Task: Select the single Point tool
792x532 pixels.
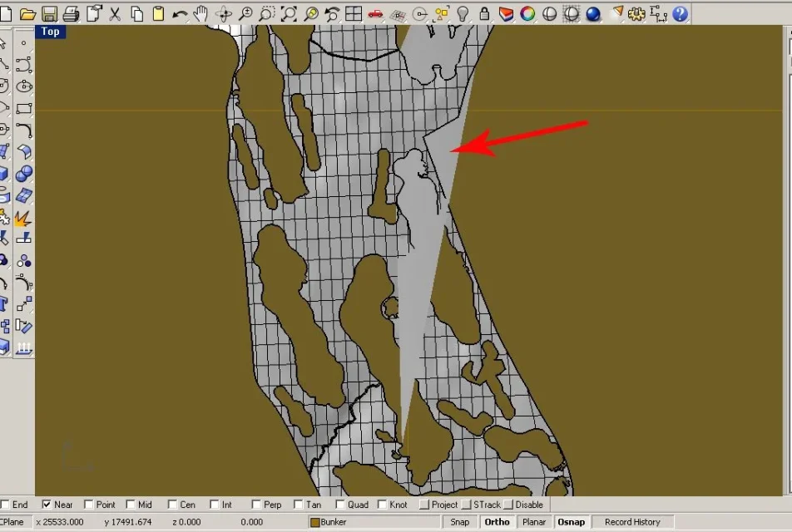Action: coord(24,43)
